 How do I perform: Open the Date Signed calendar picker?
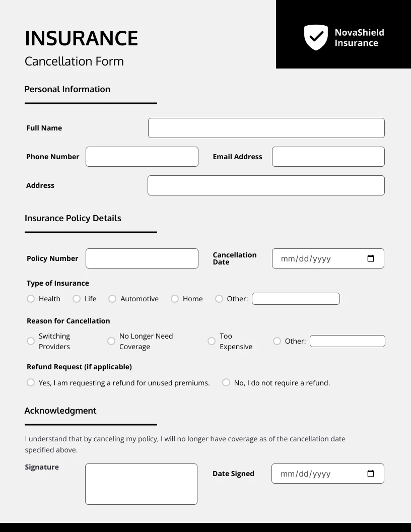point(370,474)
